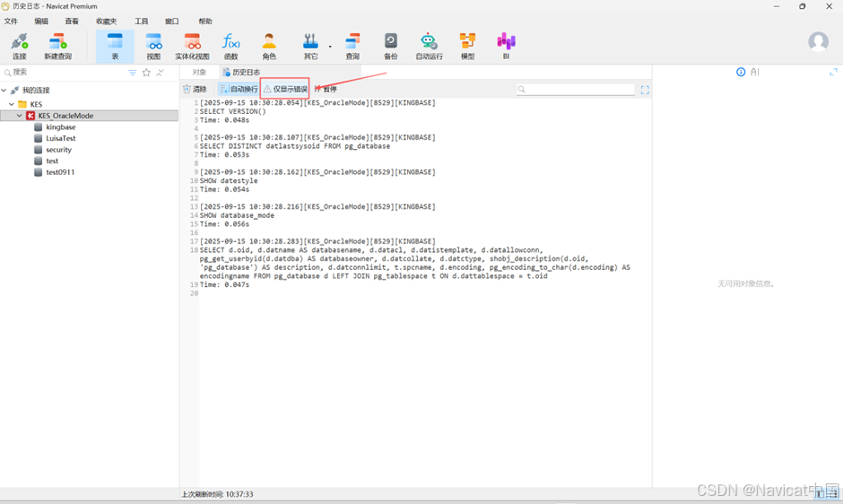Screen dimensions: 843x504
Task: Click the 上次刷新时间: 10:37:33 status text
Action: (x=217, y=494)
